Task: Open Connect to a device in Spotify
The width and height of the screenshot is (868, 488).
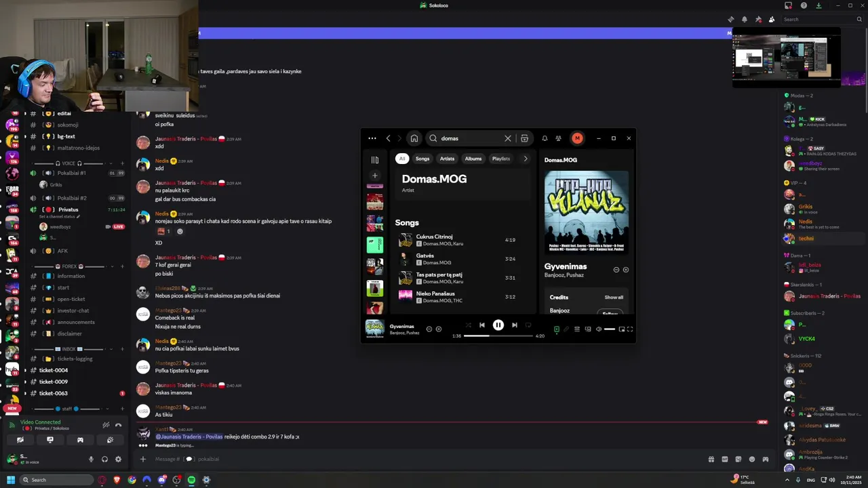Action: click(x=588, y=329)
